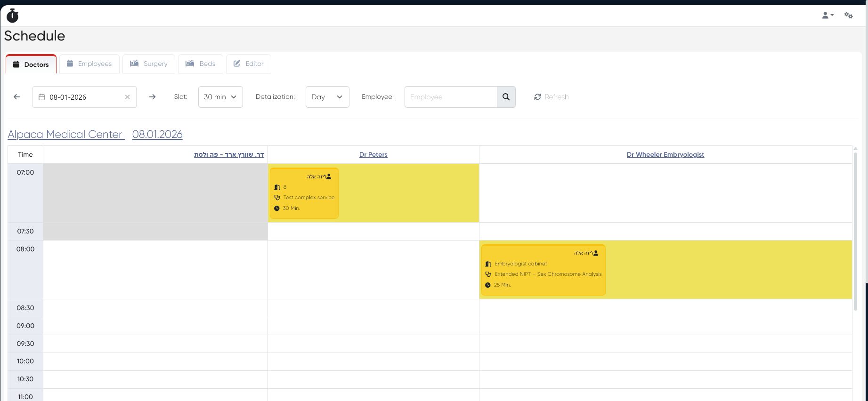
Task: Open the Extended NIPT appointment card
Action: (543, 270)
